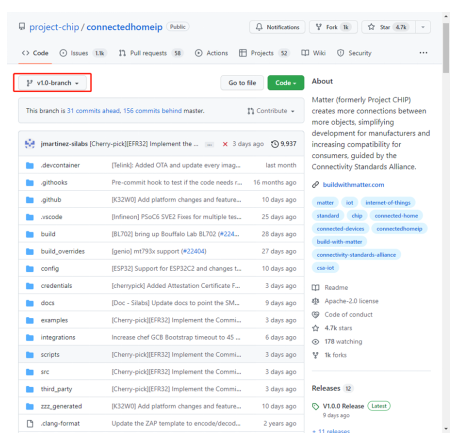The height and width of the screenshot is (445, 456).
Task: Switch to the Code tab
Action: (x=35, y=53)
